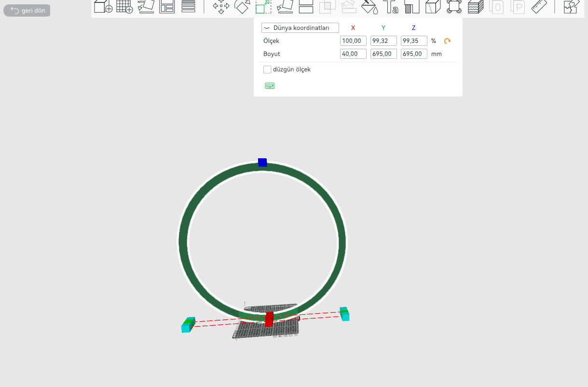This screenshot has height=387, width=588.
Task: Select the Lay on face tool
Action: pos(285,6)
